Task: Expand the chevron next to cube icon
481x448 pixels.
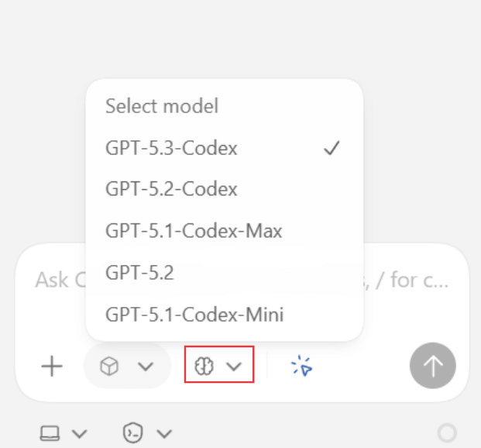Action: click(146, 367)
